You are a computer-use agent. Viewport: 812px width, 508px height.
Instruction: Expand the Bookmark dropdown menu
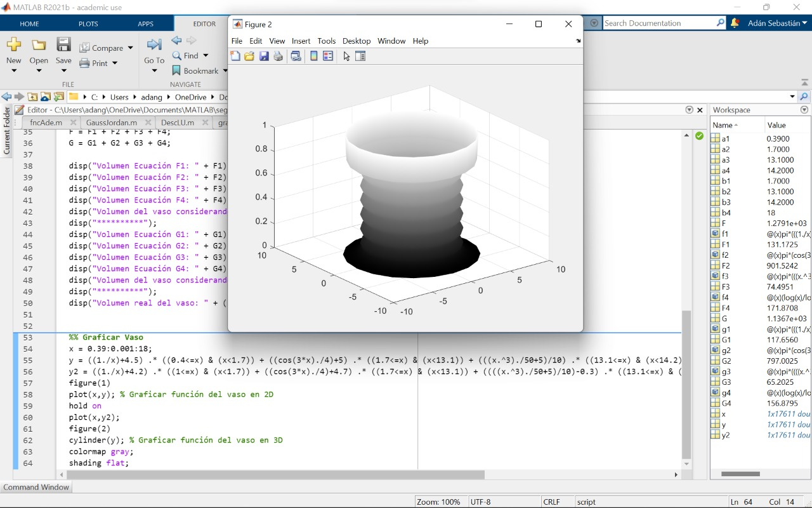pyautogui.click(x=225, y=70)
